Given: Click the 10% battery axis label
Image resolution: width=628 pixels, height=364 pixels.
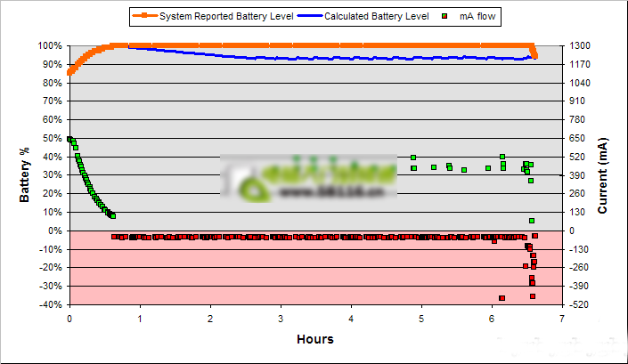Looking at the screenshot, I should click(x=52, y=212).
